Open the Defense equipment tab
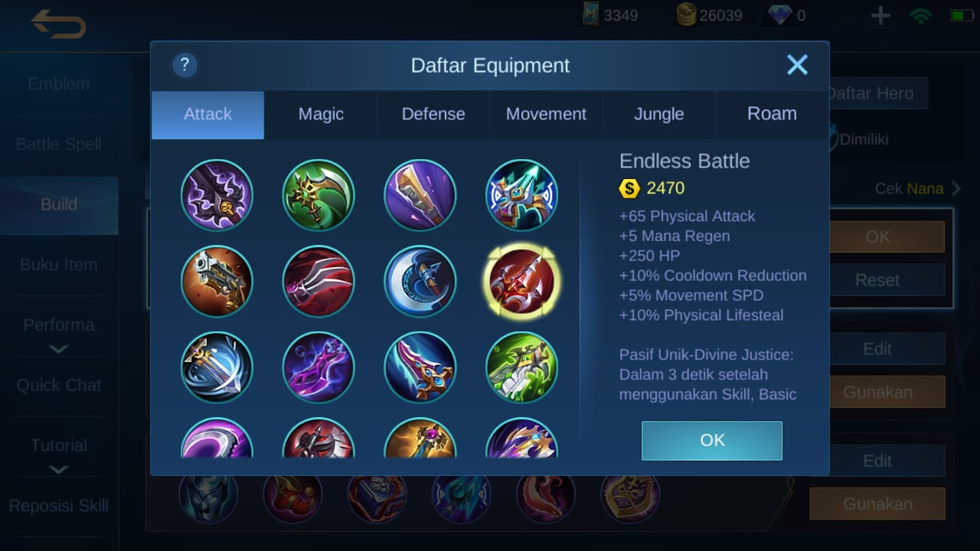This screenshot has height=551, width=980. (433, 115)
